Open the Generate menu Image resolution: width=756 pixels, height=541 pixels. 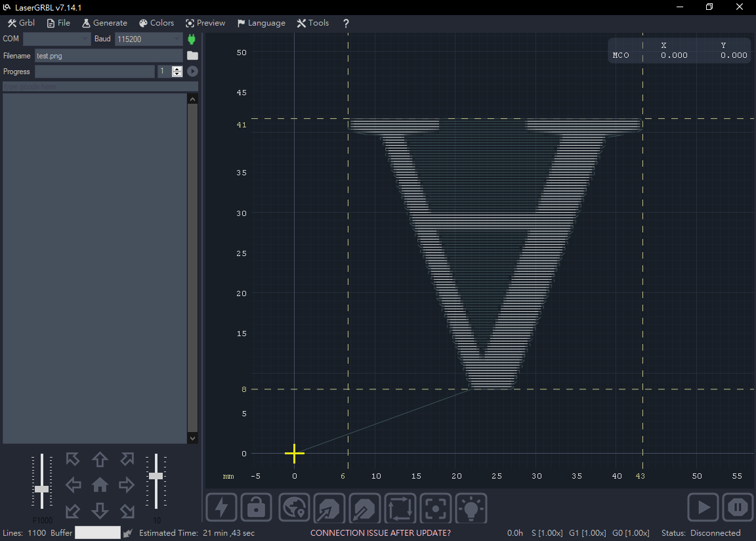coord(104,23)
